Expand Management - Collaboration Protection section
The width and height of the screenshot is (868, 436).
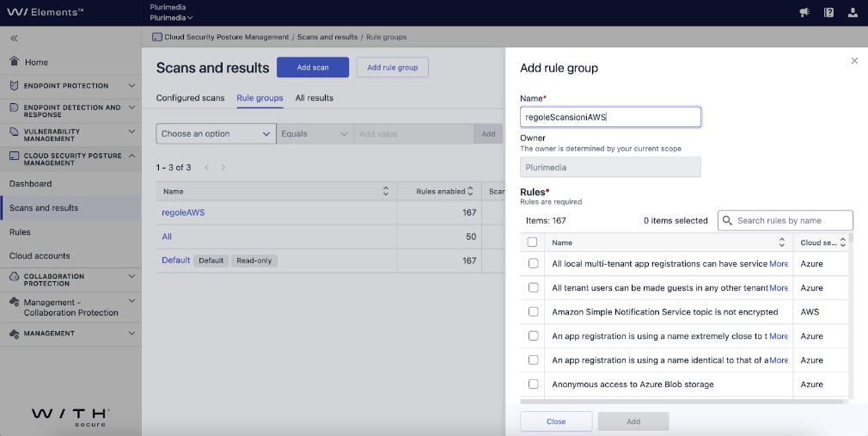coord(131,301)
